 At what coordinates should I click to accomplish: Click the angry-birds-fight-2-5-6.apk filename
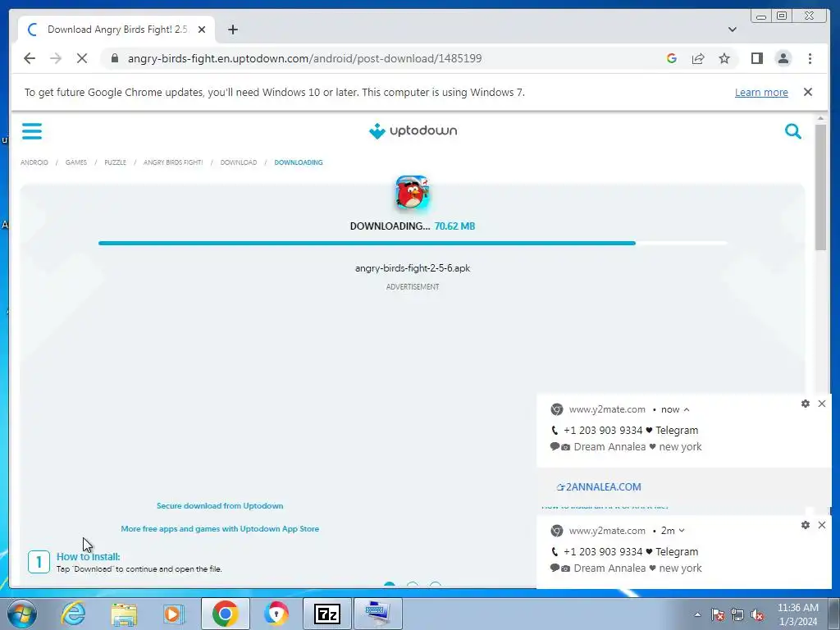413,268
